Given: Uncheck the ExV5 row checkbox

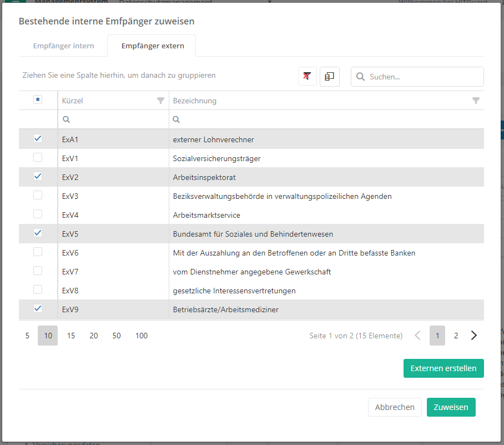Looking at the screenshot, I should (x=38, y=233).
